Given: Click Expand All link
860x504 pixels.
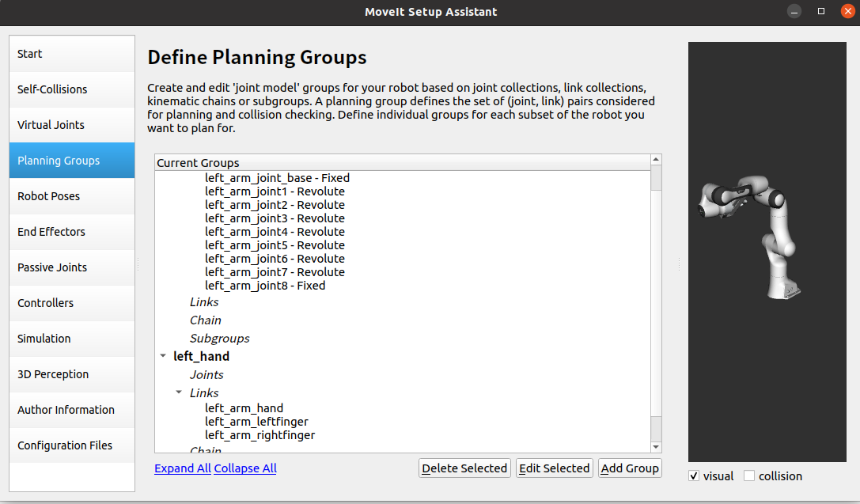Looking at the screenshot, I should pos(183,468).
